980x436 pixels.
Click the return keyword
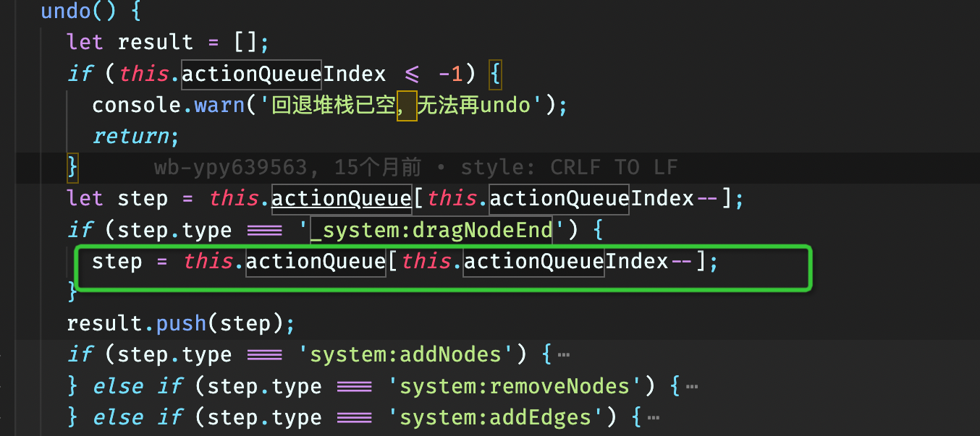(x=130, y=136)
